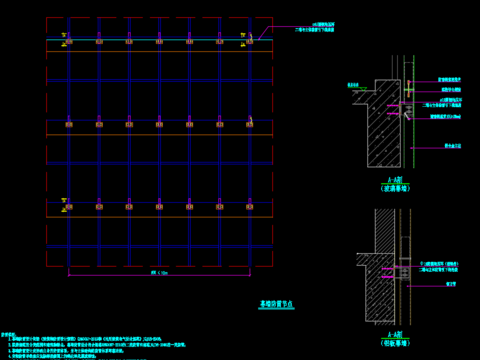Click the middle-row leftmost anchor bracket symbol
The width and height of the screenshot is (480, 360).
point(69,124)
